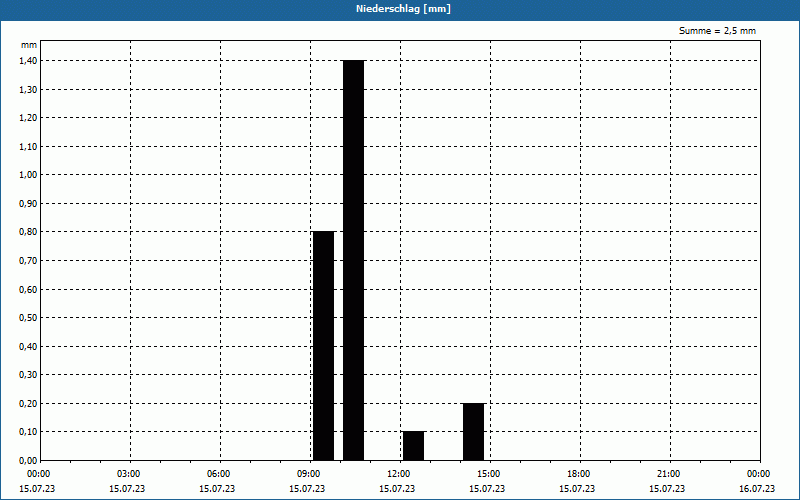Select the "03:00" time label
Image resolution: width=800 pixels, height=500 pixels.
click(130, 474)
